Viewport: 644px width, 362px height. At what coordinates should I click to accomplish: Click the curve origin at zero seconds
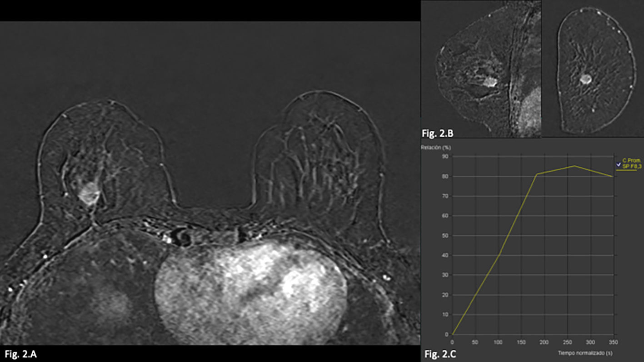(x=453, y=334)
